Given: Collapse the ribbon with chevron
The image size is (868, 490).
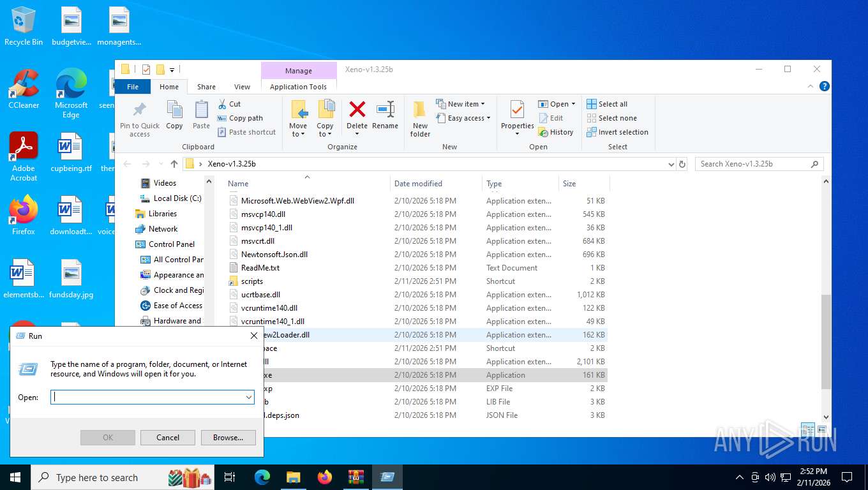Looking at the screenshot, I should click(811, 87).
